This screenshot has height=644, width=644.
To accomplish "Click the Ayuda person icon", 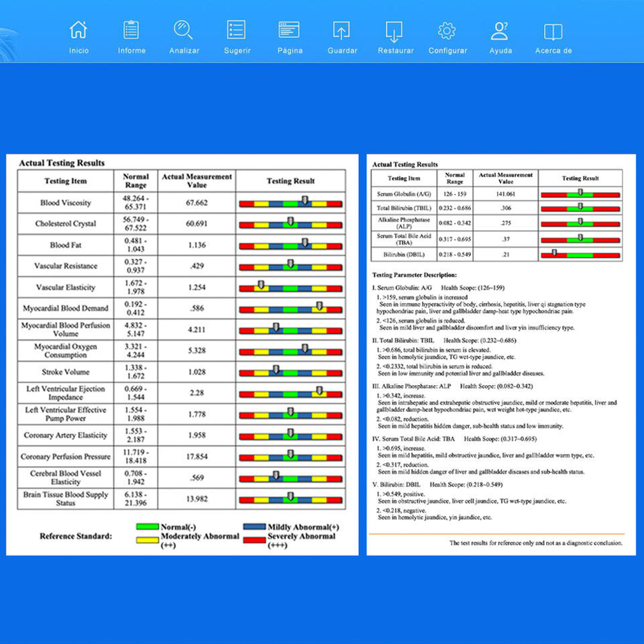I will pyautogui.click(x=500, y=31).
